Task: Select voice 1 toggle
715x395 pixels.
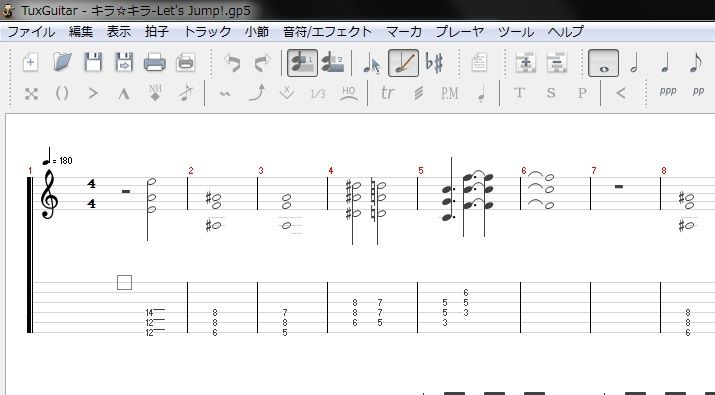Action: (x=302, y=62)
